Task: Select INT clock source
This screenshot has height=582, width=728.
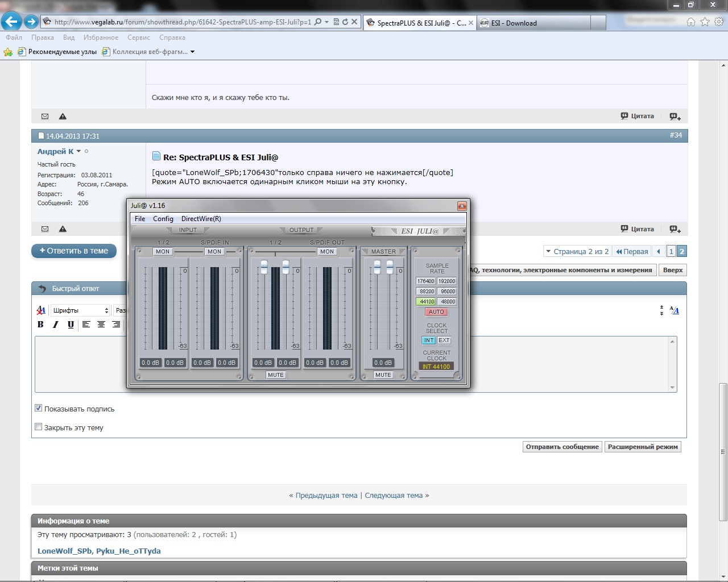Action: [x=429, y=340]
